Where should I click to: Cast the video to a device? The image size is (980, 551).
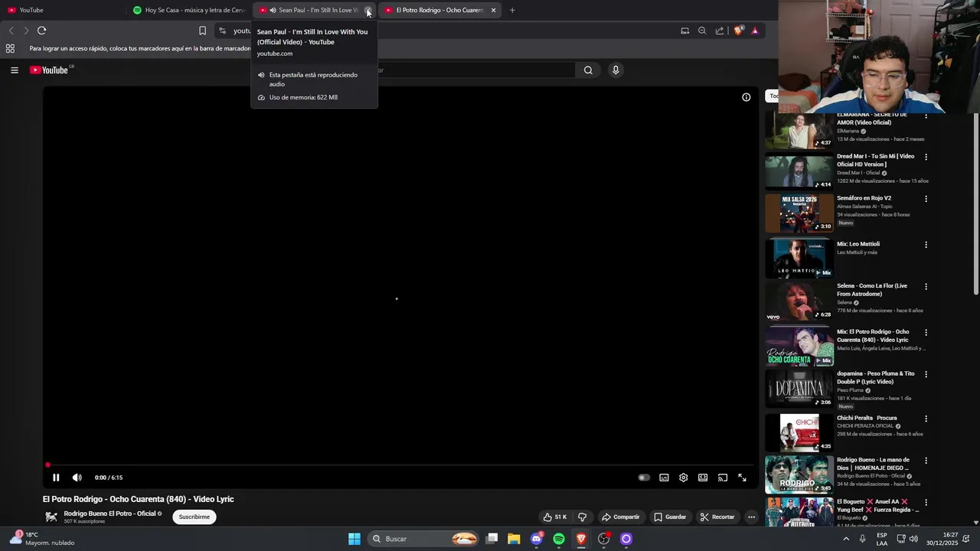pyautogui.click(x=722, y=478)
